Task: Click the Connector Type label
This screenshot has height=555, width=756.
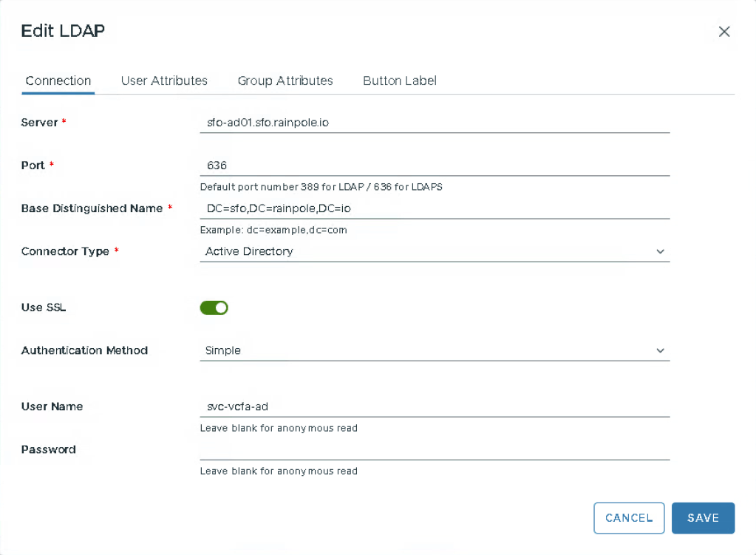Action: (x=65, y=251)
